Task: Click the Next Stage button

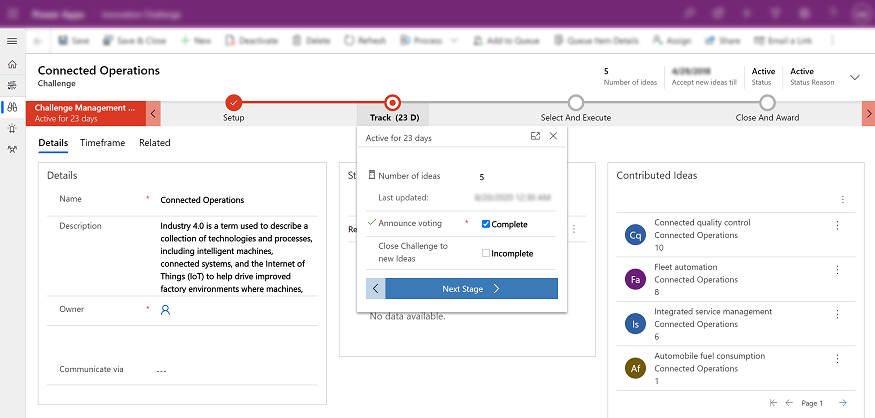Action: tap(470, 289)
